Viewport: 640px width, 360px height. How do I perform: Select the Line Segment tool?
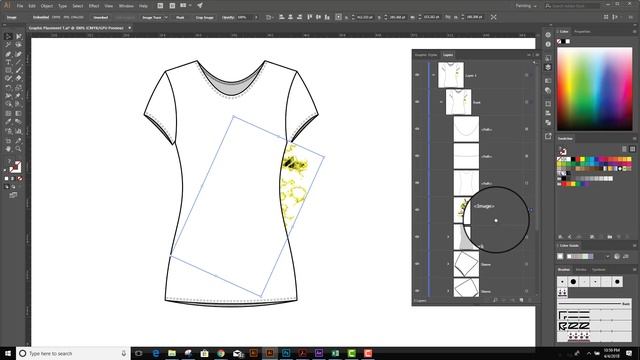pyautogui.click(x=18, y=62)
